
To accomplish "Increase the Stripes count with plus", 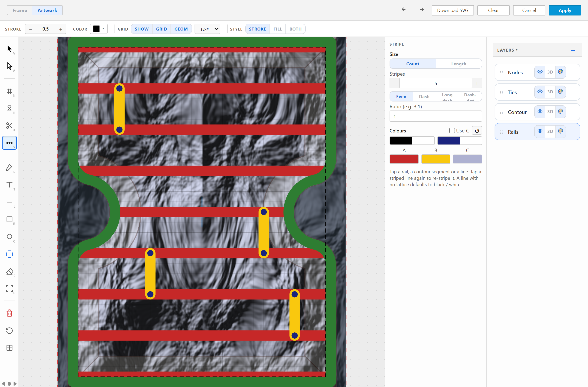I will click(477, 83).
